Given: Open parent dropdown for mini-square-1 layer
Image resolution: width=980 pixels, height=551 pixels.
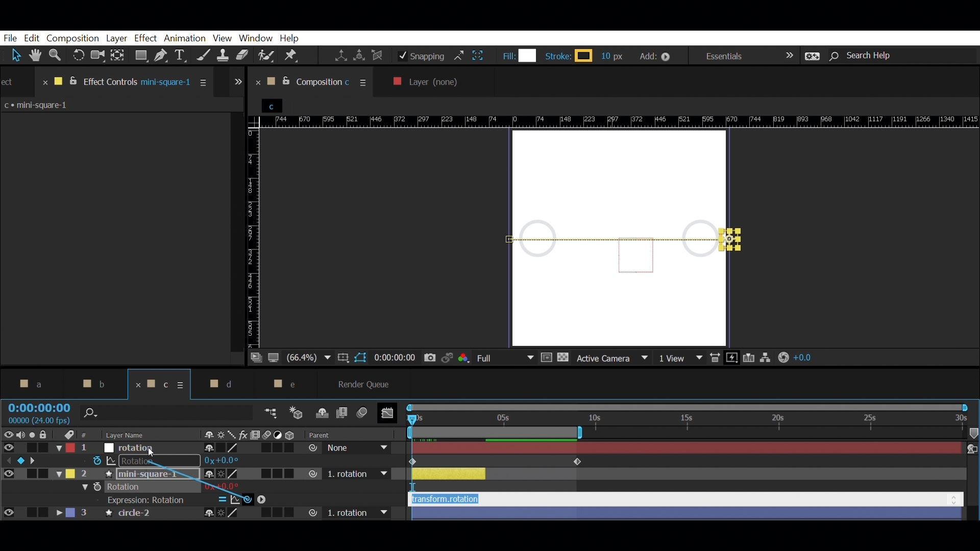Looking at the screenshot, I should pyautogui.click(x=358, y=474).
